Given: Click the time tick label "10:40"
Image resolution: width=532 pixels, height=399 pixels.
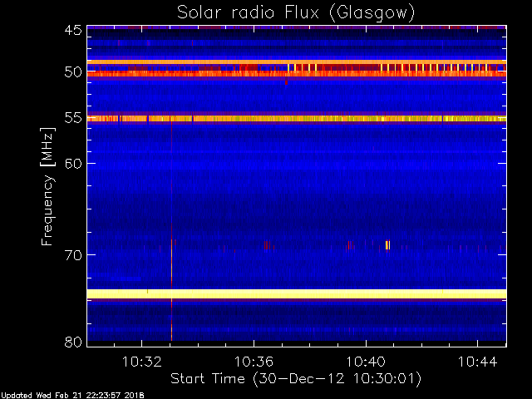Looking at the screenshot, I should pos(366,362).
